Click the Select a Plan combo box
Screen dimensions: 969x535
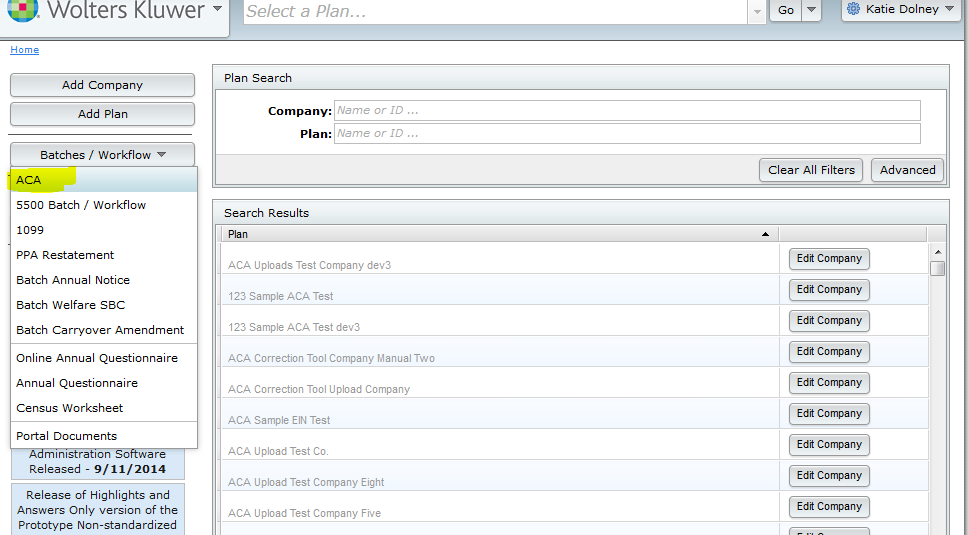[x=496, y=11]
